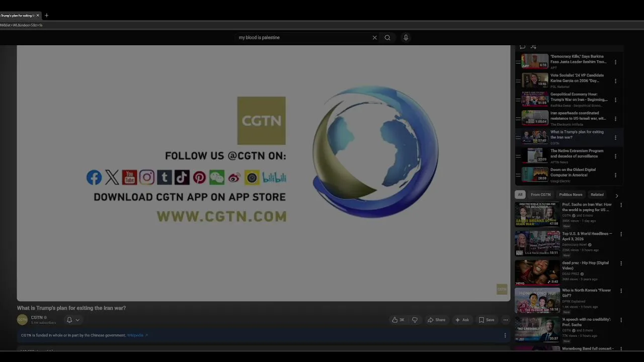Open a new browser tab with plus

(x=46, y=16)
